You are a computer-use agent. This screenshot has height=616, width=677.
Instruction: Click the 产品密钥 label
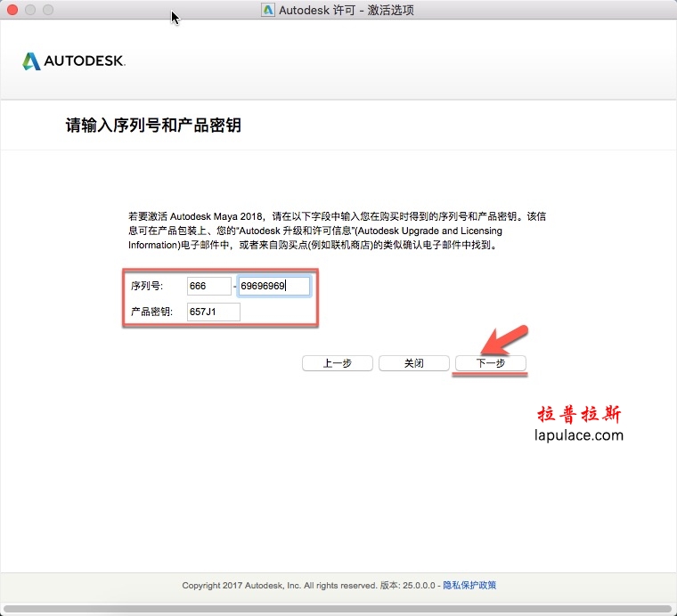151,312
